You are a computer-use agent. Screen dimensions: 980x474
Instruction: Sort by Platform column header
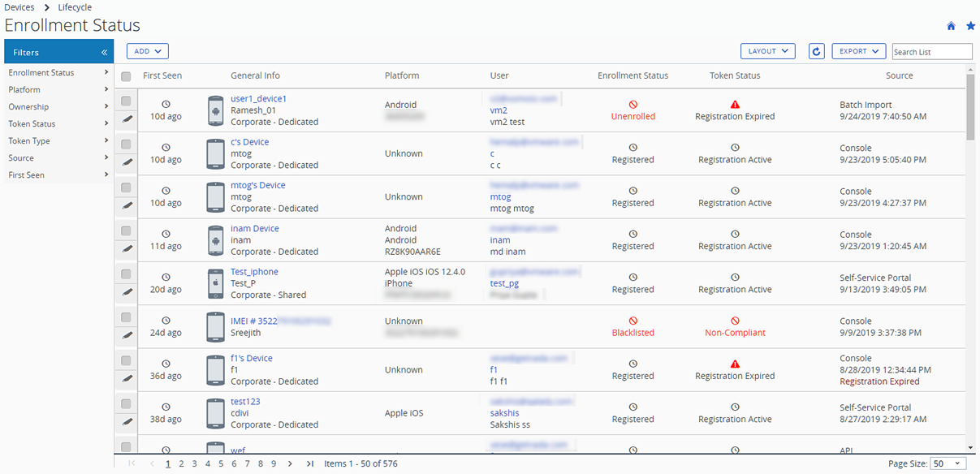pyautogui.click(x=402, y=75)
